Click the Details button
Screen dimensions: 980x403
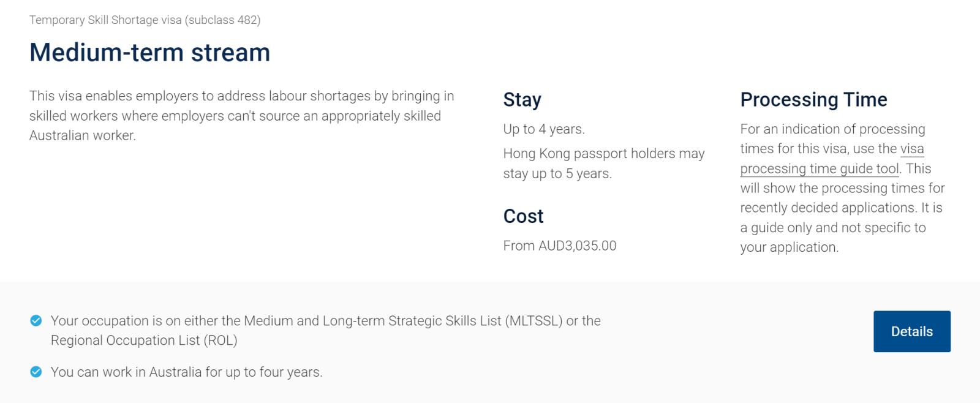pyautogui.click(x=911, y=331)
